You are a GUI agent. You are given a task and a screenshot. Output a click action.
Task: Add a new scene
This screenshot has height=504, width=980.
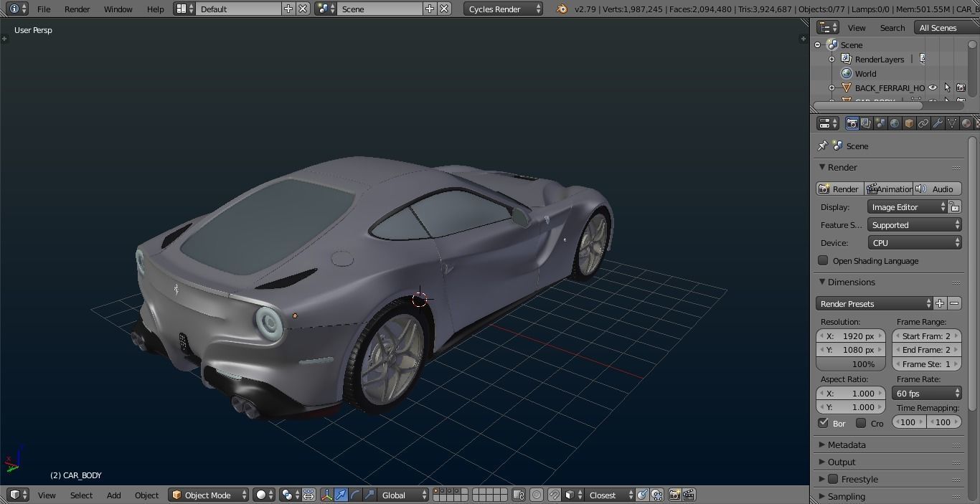(x=429, y=9)
